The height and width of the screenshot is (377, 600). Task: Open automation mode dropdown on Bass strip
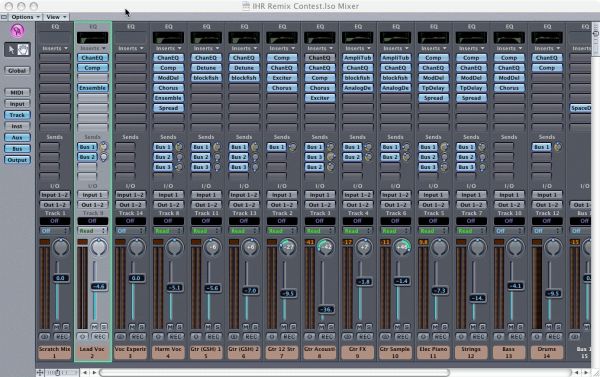pyautogui.click(x=509, y=231)
